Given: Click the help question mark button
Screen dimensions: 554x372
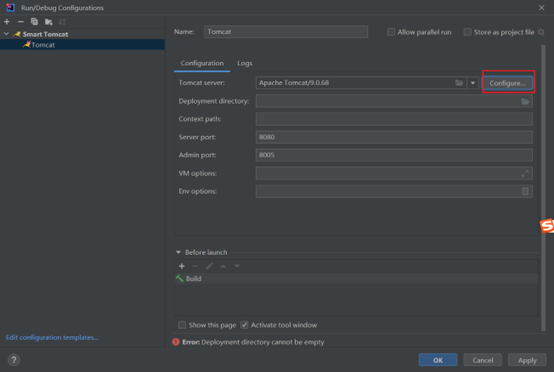Looking at the screenshot, I should [x=14, y=360].
